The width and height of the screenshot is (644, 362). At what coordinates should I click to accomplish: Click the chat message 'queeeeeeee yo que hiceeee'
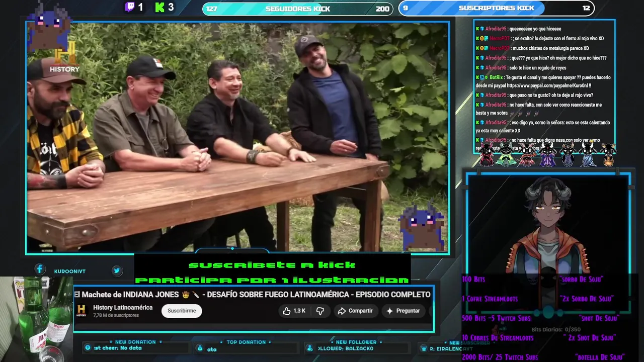coord(535,29)
